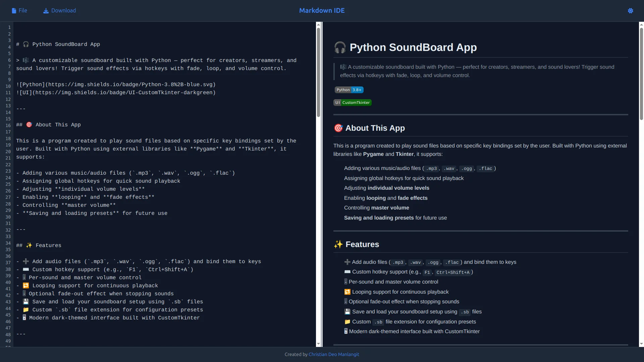
Task: Click the editor vertical scrollbar thumb
Action: (x=318, y=72)
